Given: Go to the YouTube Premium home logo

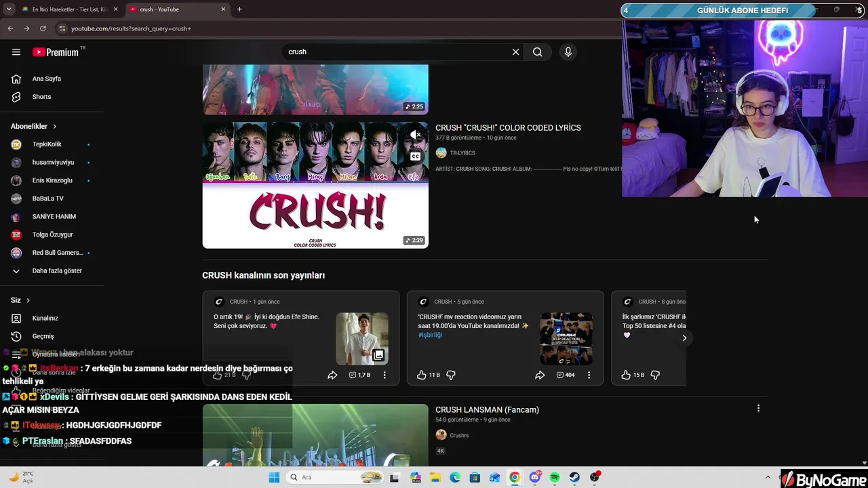Looking at the screenshot, I should coord(56,52).
